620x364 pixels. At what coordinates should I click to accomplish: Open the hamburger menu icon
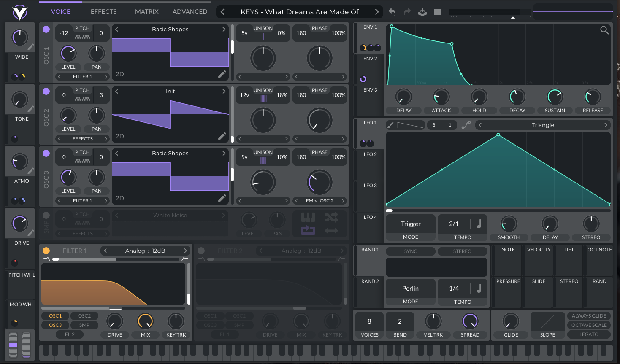(x=438, y=12)
